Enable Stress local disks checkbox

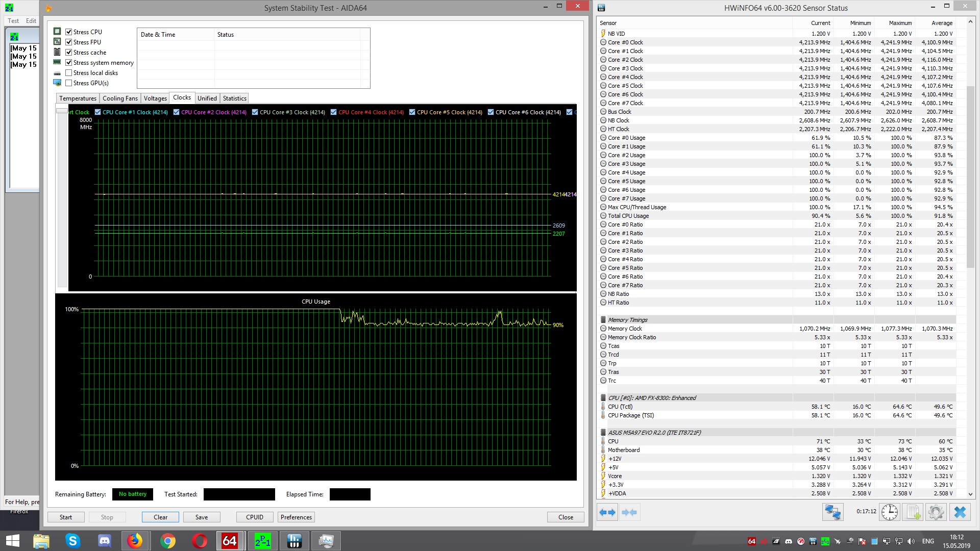[x=69, y=73]
